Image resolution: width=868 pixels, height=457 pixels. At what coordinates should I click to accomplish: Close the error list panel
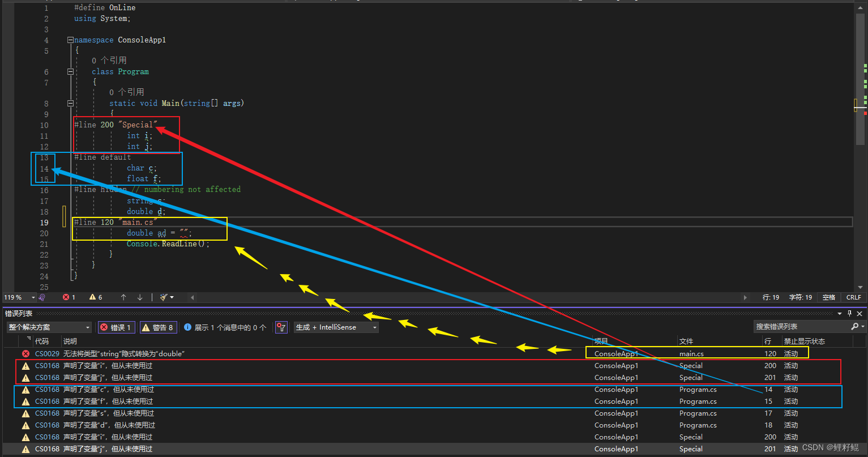click(x=860, y=313)
